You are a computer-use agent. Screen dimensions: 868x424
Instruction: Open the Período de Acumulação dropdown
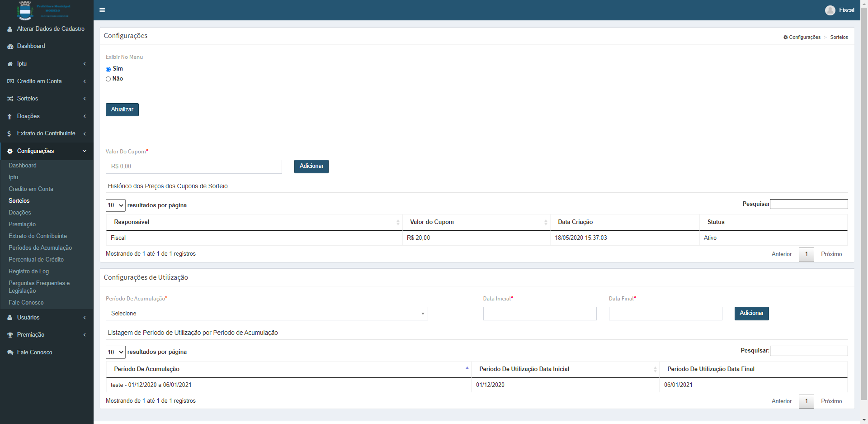coord(267,314)
